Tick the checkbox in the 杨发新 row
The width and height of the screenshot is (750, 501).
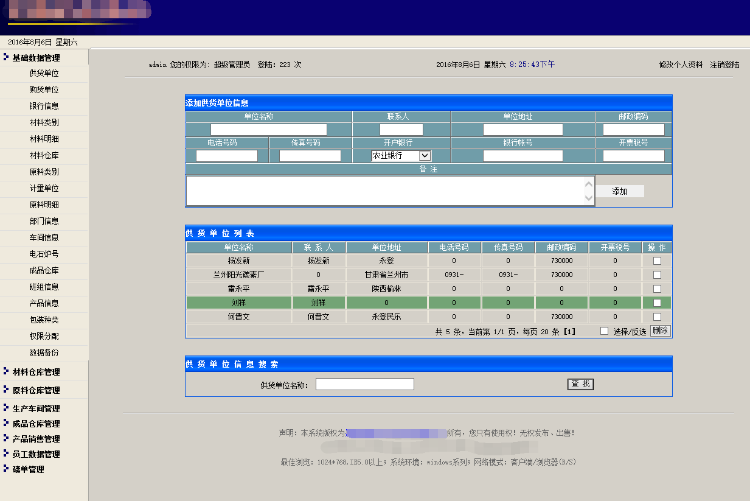click(x=657, y=261)
